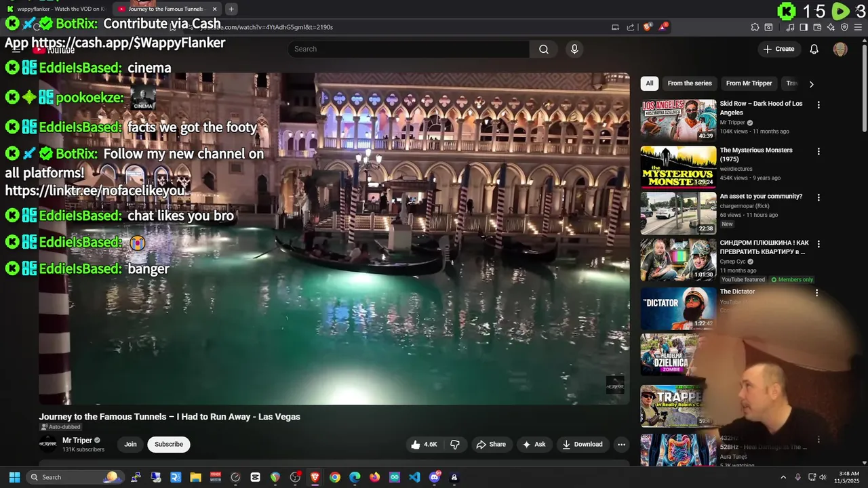This screenshot has width=868, height=488.
Task: Open Brave Playlist music note icon
Action: pyautogui.click(x=790, y=27)
